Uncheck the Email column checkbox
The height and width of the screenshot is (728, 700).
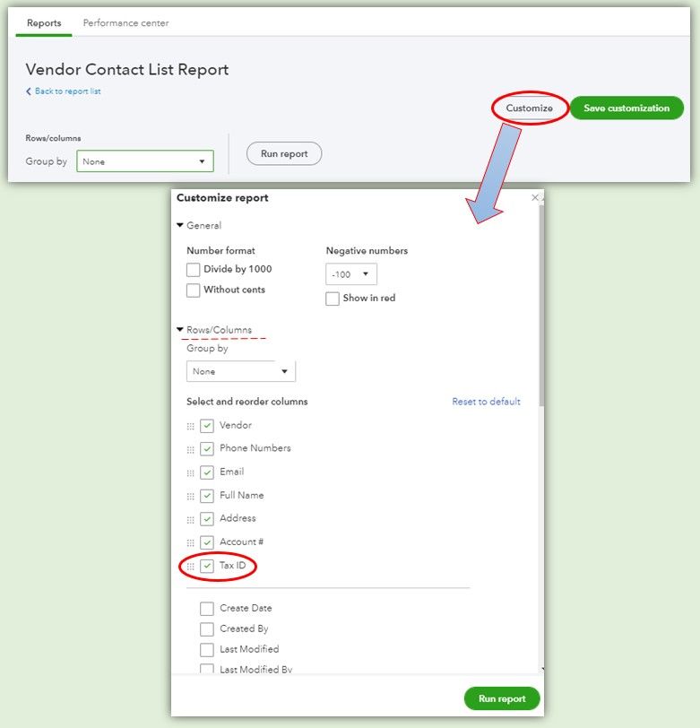point(207,472)
